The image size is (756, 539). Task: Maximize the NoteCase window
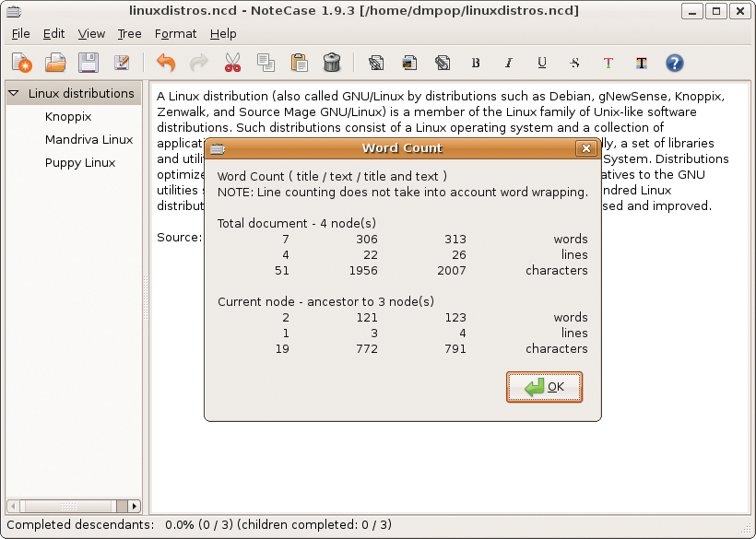716,11
